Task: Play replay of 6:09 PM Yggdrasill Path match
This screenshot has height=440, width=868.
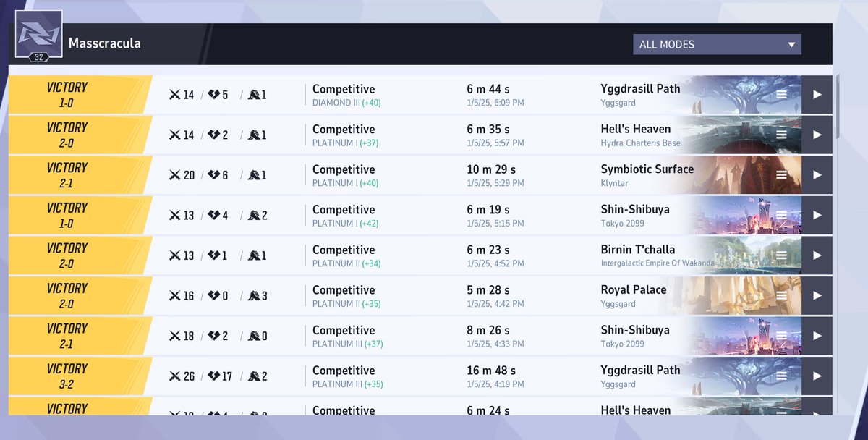Action: [817, 95]
